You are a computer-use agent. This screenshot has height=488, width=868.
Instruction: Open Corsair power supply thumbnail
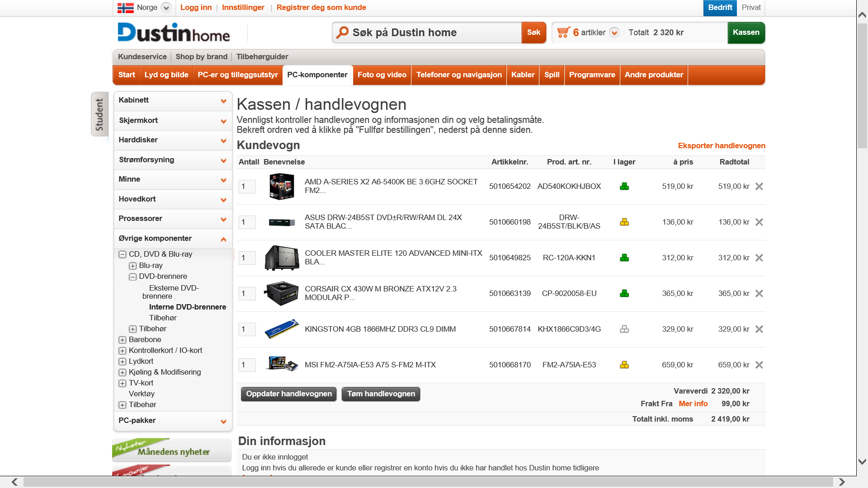(x=282, y=293)
